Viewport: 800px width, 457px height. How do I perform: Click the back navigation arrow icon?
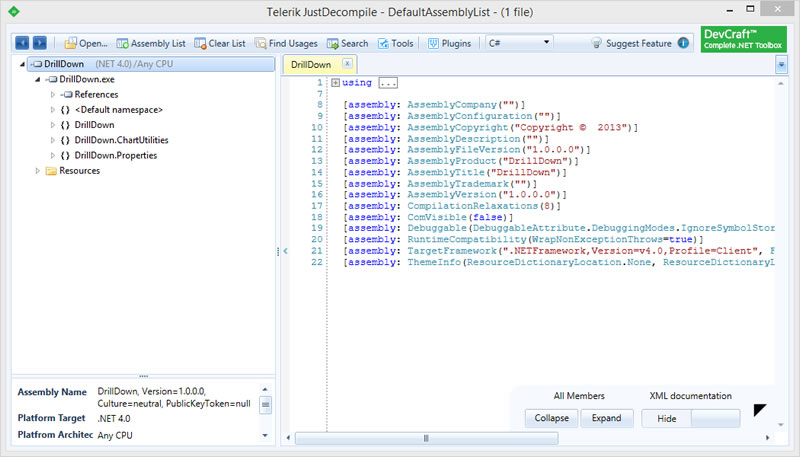pos(22,43)
